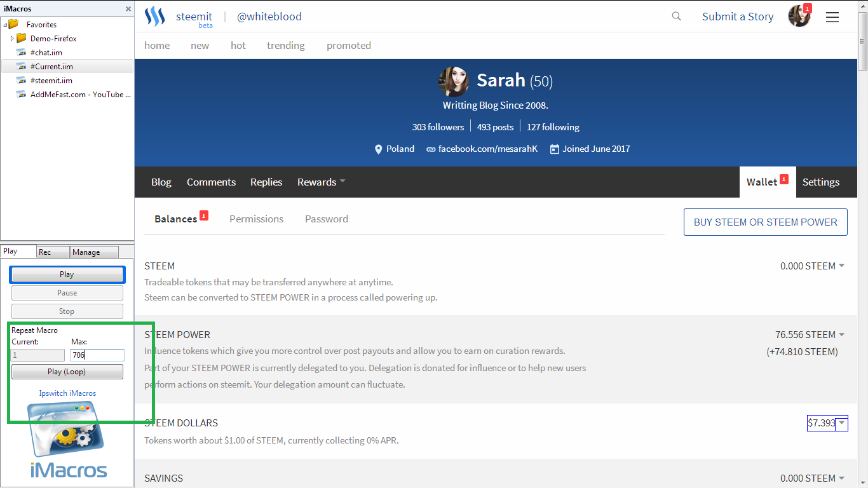Select the Permissions sub-tab
The height and width of the screenshot is (488, 868).
pyautogui.click(x=257, y=219)
